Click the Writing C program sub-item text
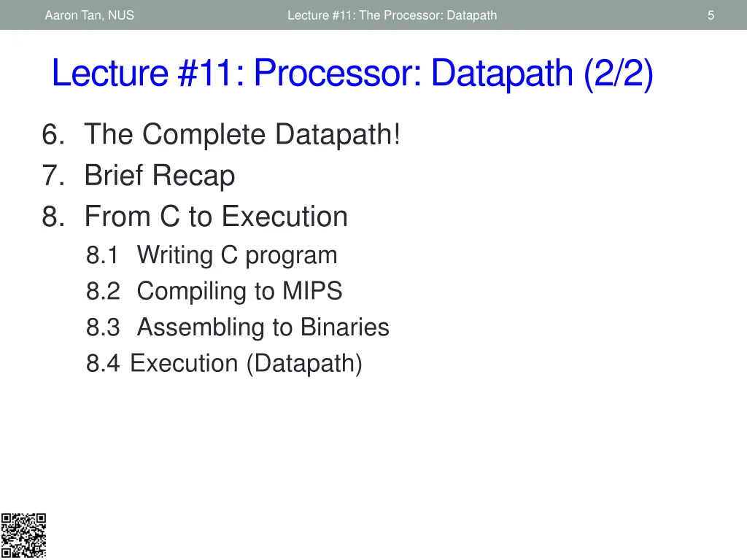This screenshot has height=560, width=747. coord(237,255)
